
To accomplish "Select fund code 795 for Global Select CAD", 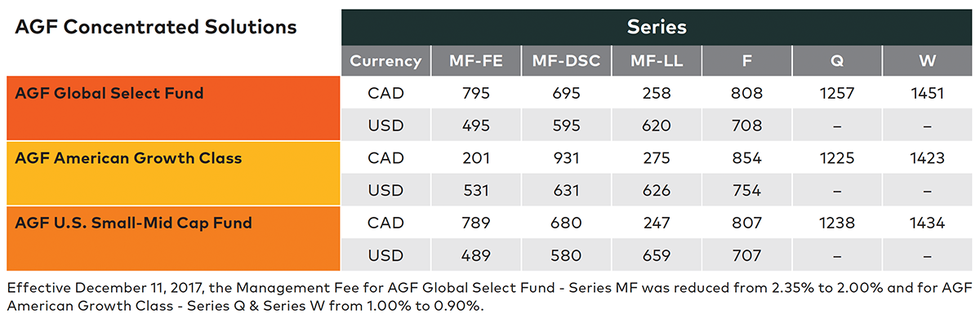I will pyautogui.click(x=474, y=94).
